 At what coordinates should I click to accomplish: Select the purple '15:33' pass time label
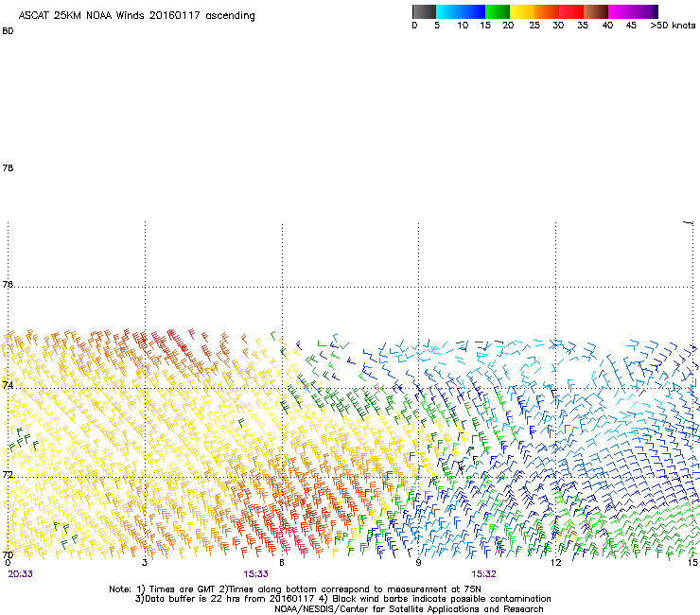coord(255,574)
